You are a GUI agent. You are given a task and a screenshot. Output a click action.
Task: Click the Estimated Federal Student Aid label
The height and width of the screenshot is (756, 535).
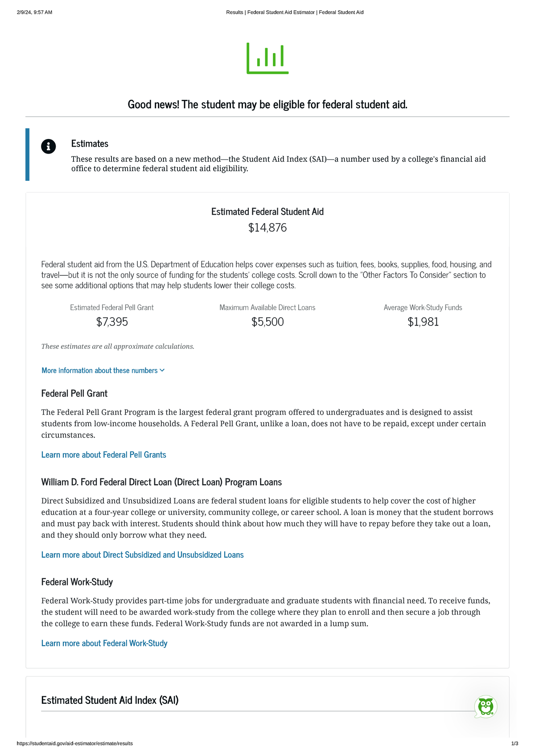(x=267, y=212)
